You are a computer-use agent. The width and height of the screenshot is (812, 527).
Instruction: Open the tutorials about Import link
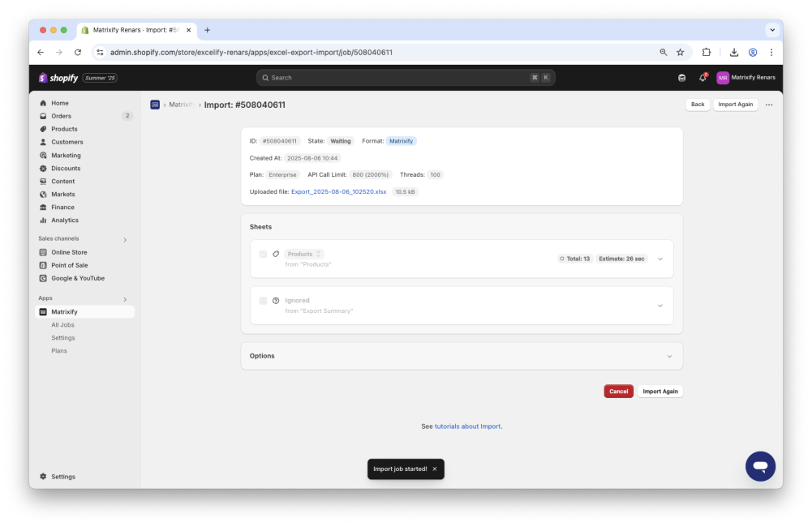coord(466,426)
